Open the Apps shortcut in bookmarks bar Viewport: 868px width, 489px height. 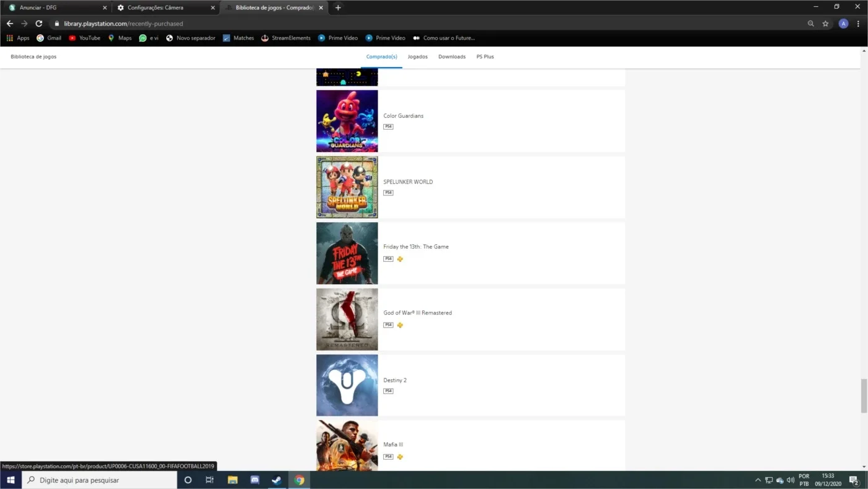[x=18, y=38]
